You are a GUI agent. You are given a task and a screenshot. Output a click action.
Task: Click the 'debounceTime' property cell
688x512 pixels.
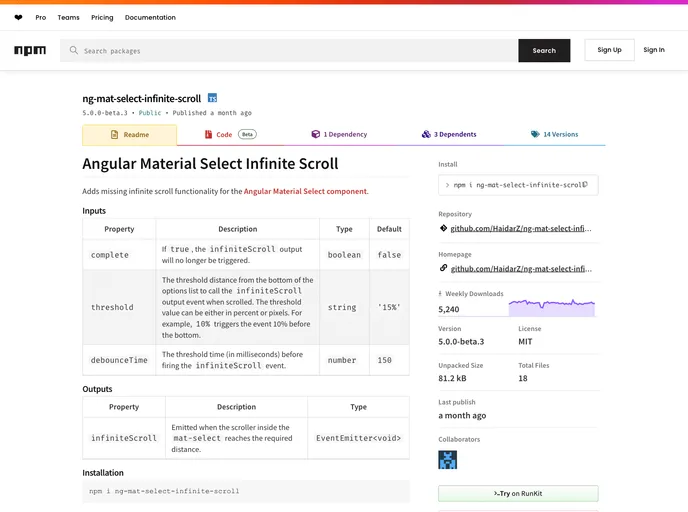point(119,360)
